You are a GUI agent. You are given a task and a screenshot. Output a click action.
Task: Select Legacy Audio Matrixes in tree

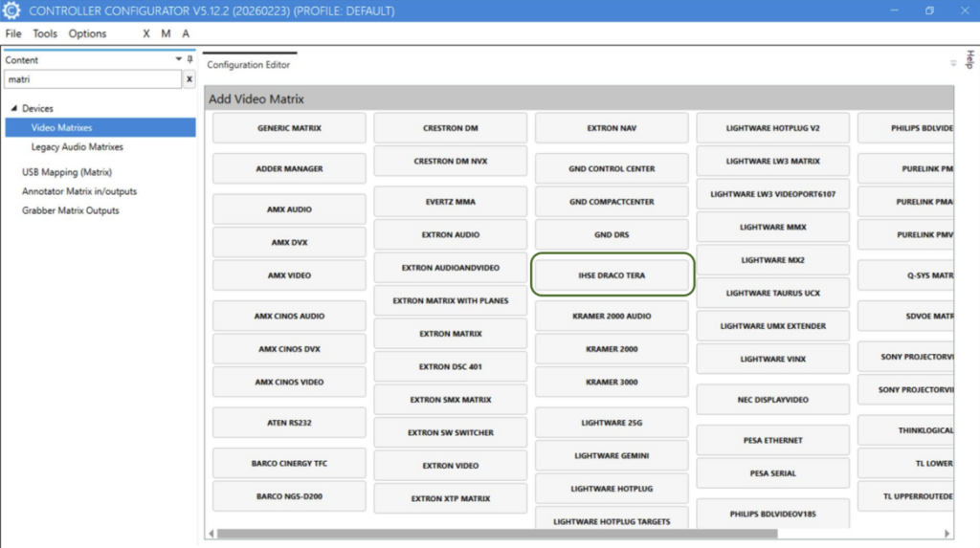pos(77,147)
